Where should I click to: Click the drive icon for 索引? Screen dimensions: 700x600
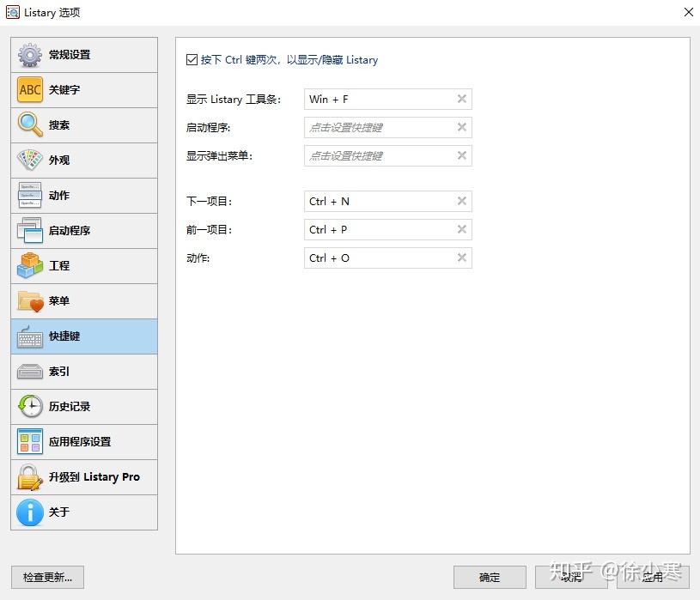point(30,372)
